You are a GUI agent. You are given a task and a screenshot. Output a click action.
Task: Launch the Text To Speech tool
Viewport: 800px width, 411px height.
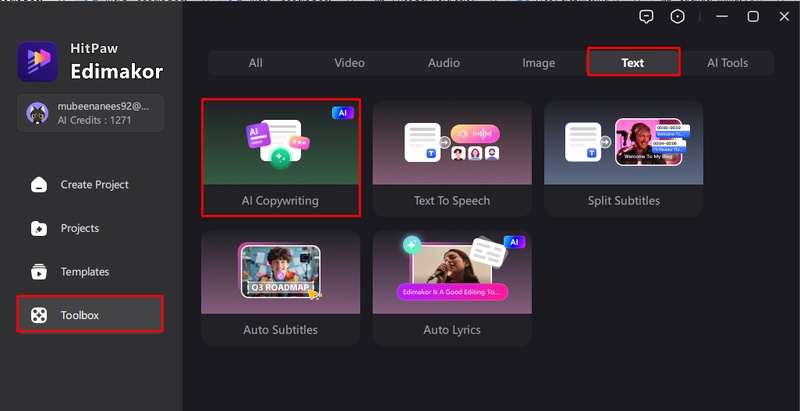[452, 157]
